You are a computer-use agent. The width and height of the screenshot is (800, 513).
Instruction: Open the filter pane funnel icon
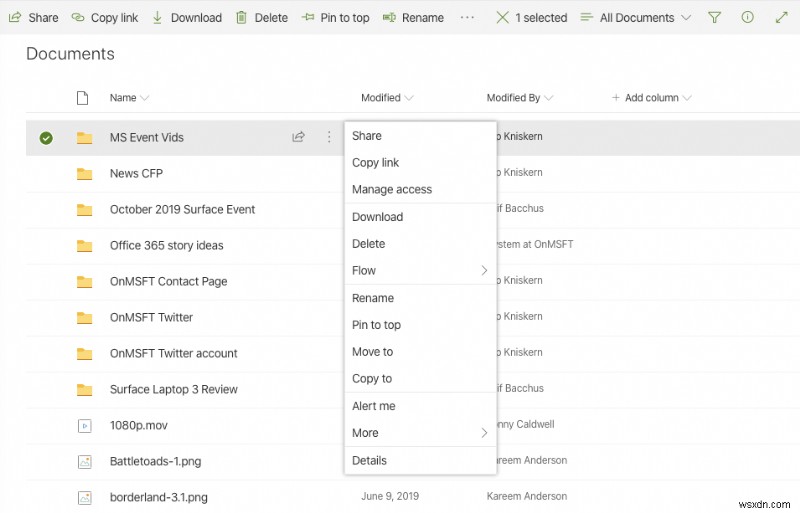tap(714, 17)
